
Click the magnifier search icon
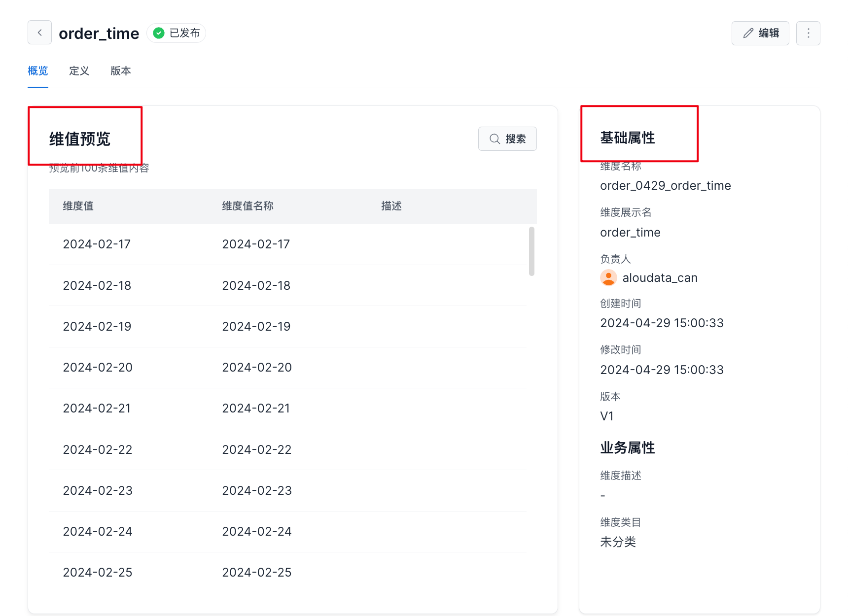click(495, 139)
